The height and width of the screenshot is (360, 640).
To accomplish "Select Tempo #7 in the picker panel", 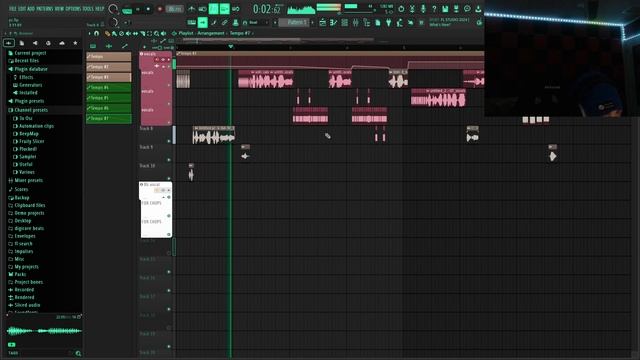I will point(109,118).
